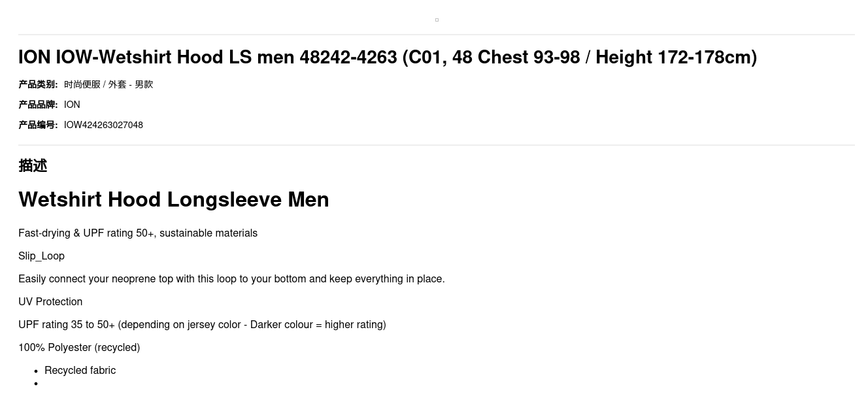Click the 产品编号 label
The width and height of the screenshot is (868, 419).
[38, 125]
